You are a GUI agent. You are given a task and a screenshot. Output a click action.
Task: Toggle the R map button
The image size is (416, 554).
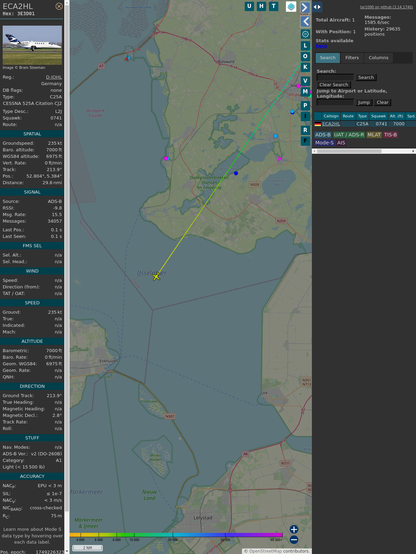305,130
